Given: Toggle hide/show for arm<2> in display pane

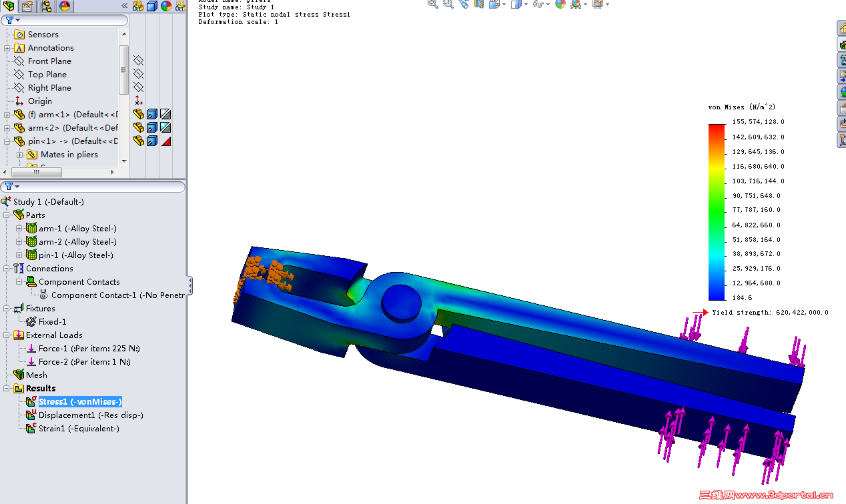Looking at the screenshot, I should (x=138, y=127).
